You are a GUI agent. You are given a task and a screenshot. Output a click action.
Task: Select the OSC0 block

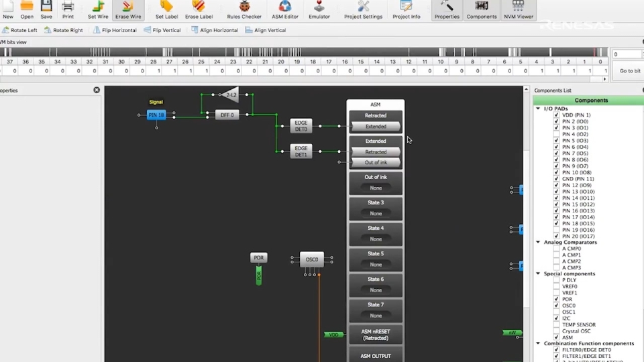tap(312, 259)
